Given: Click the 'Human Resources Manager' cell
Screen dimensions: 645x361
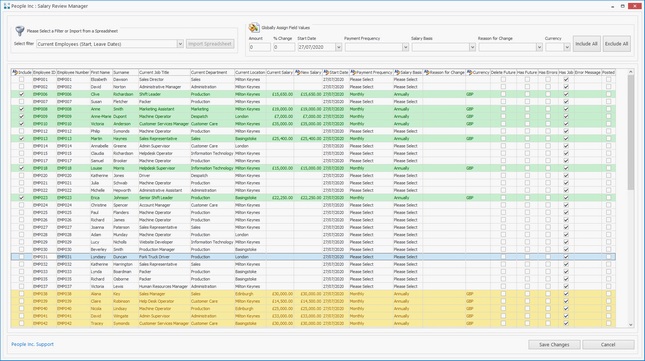Looking at the screenshot, I should pyautogui.click(x=164, y=287).
